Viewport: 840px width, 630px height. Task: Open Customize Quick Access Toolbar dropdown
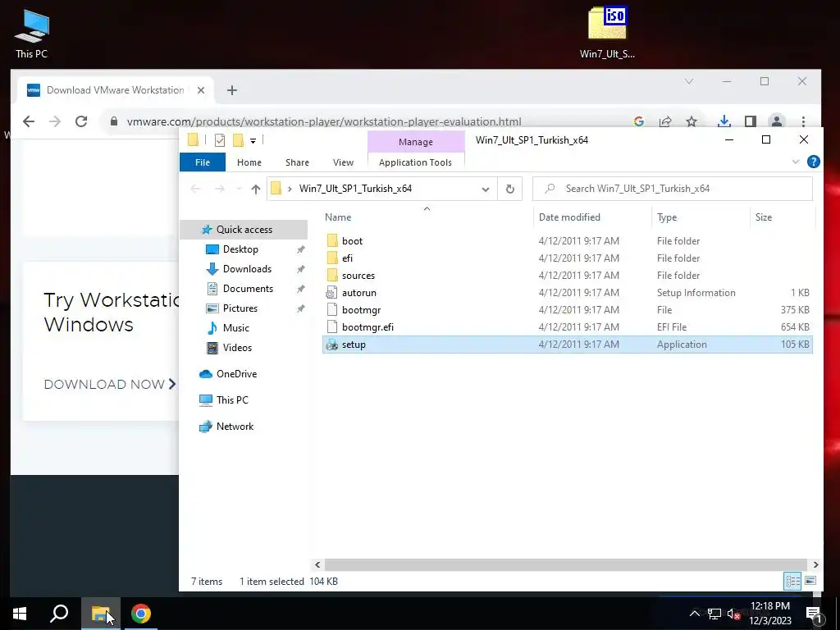click(x=253, y=141)
